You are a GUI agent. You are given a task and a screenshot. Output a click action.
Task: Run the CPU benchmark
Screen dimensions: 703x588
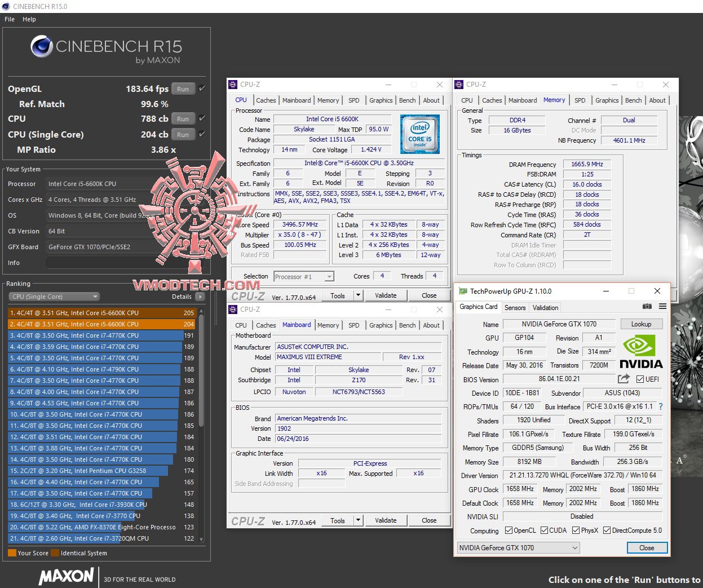click(x=183, y=119)
